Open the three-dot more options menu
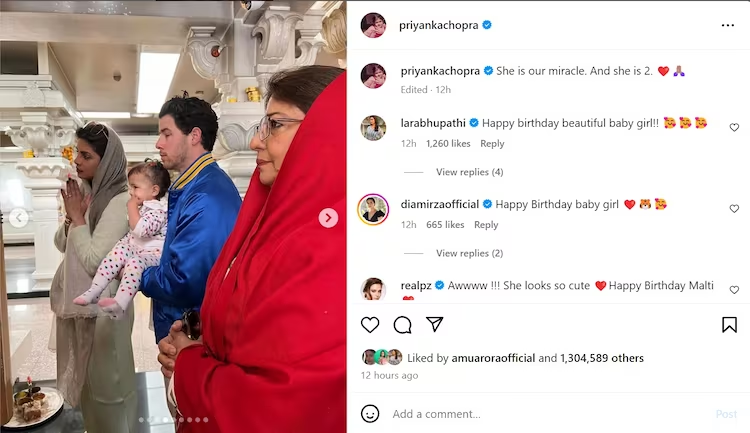The width and height of the screenshot is (750, 433). [728, 25]
